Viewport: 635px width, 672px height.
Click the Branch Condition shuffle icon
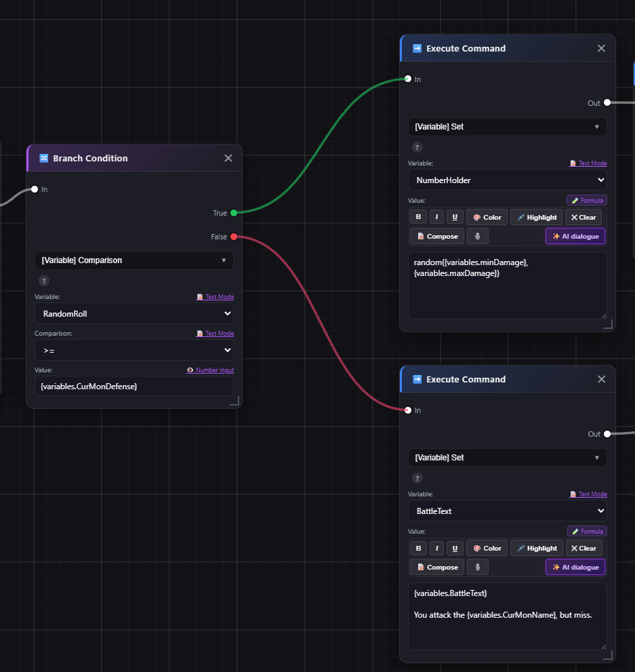[43, 158]
